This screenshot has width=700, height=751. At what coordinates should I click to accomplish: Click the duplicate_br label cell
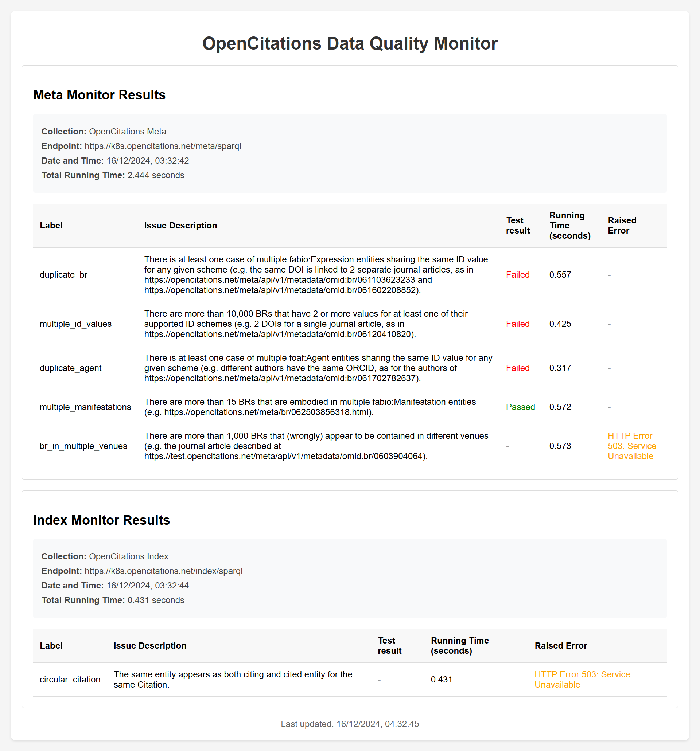[63, 275]
